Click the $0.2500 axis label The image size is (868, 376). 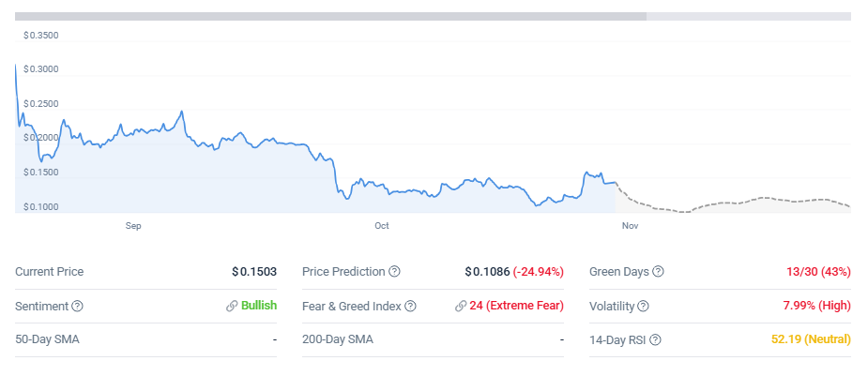(41, 103)
